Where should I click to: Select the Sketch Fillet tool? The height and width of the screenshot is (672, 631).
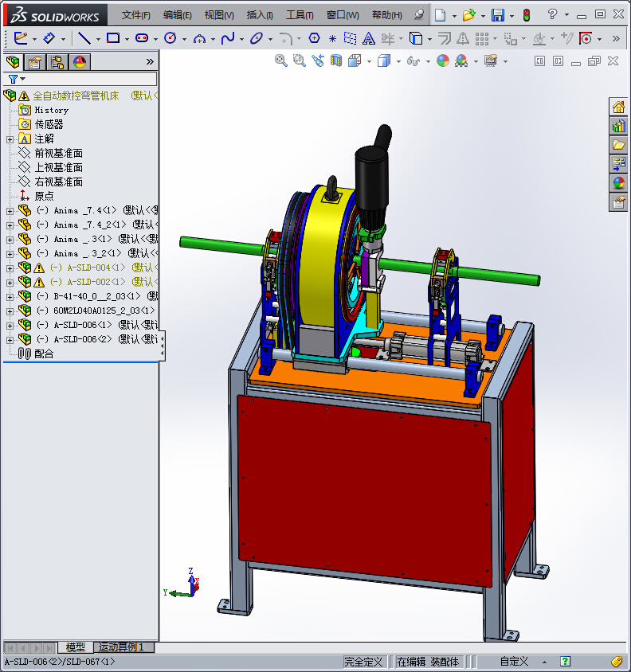pyautogui.click(x=286, y=39)
